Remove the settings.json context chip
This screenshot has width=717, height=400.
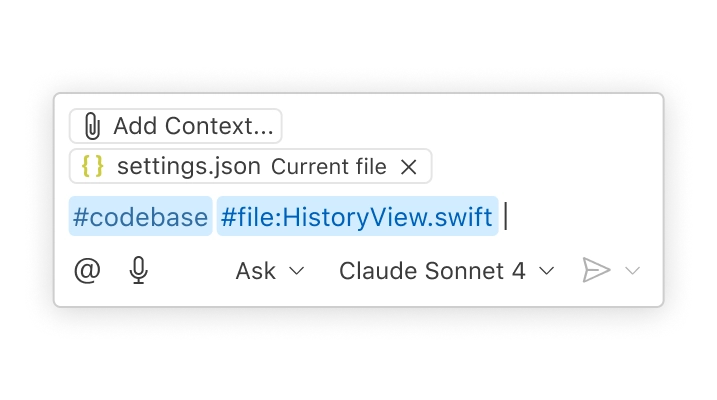[408, 167]
